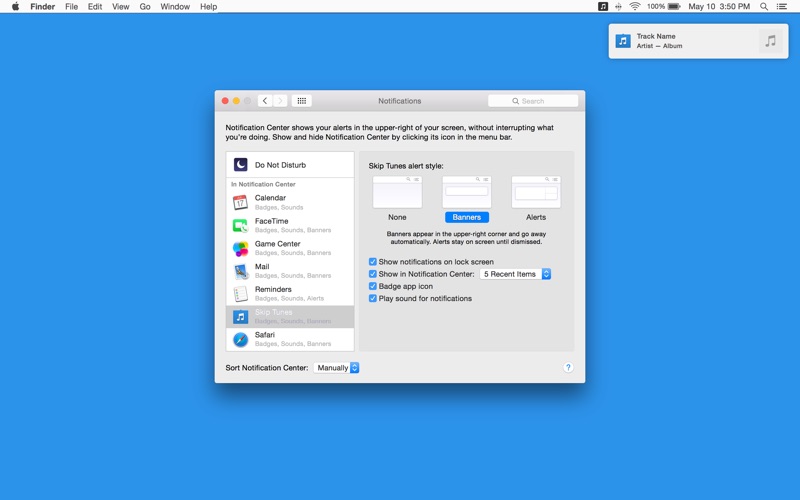Image resolution: width=800 pixels, height=500 pixels.
Task: Open the Window menu
Action: click(175, 7)
